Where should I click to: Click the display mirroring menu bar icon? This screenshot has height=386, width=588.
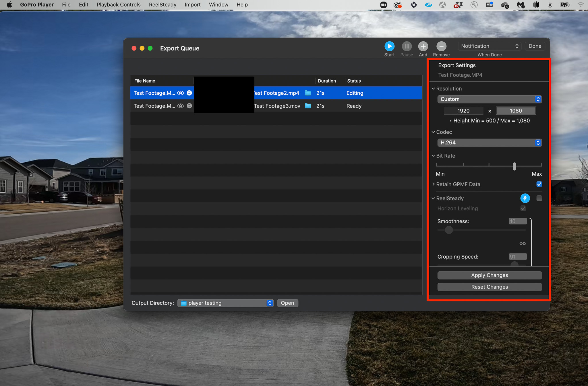[489, 5]
